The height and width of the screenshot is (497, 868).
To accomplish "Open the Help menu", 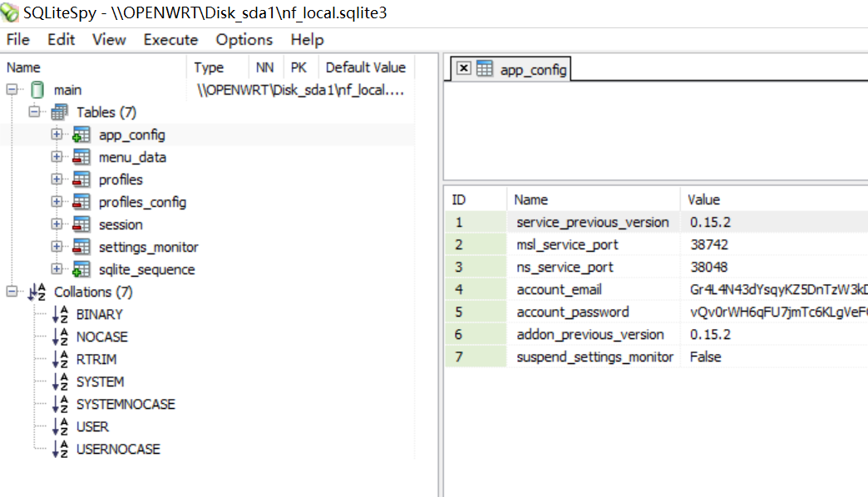I will point(308,40).
